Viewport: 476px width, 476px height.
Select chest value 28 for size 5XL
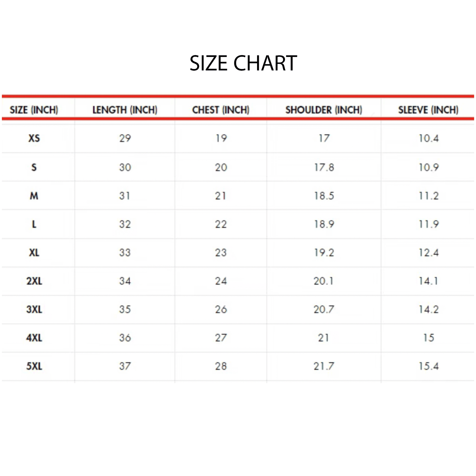point(221,366)
